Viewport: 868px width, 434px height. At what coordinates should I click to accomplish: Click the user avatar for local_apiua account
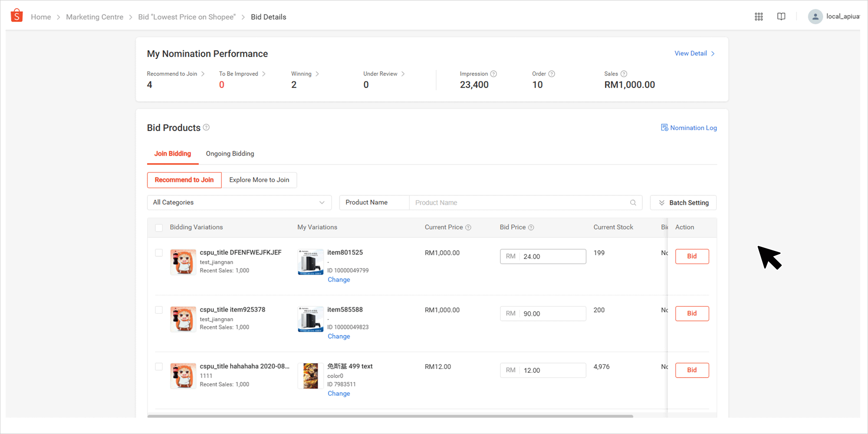[815, 16]
